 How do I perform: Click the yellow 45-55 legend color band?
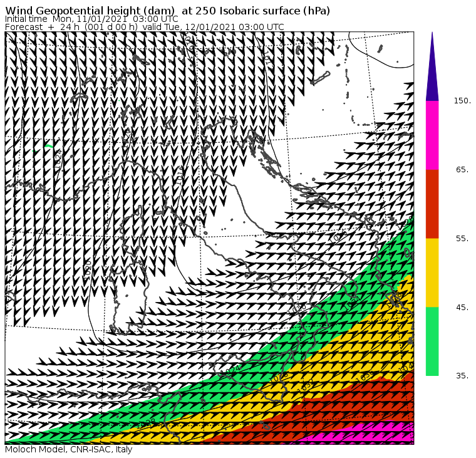[432, 273]
